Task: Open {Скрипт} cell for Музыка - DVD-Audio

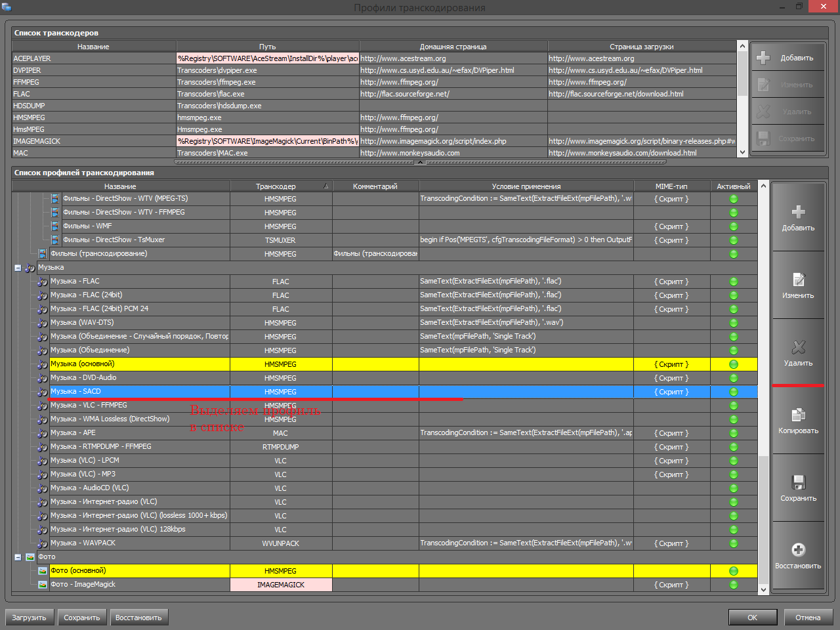Action: (x=671, y=378)
